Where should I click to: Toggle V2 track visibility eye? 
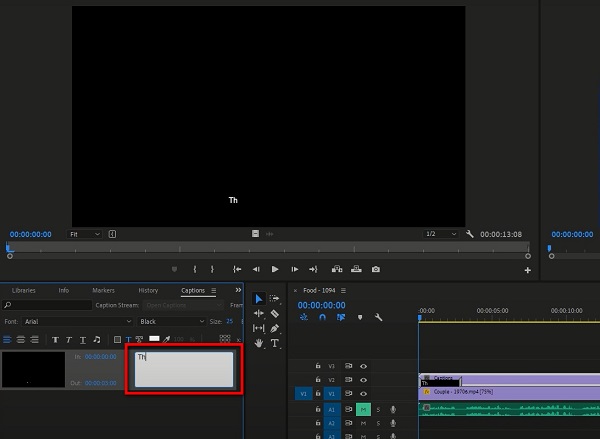(364, 380)
